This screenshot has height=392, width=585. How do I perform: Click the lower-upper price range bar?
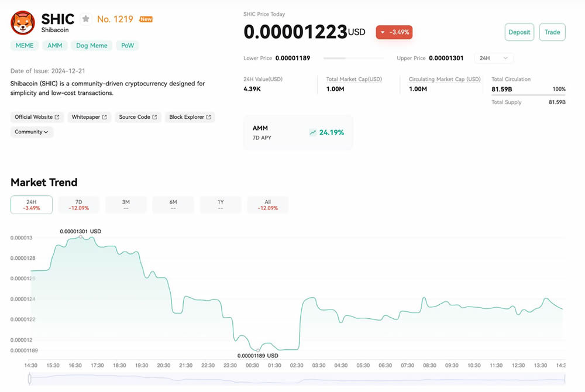tap(353, 58)
